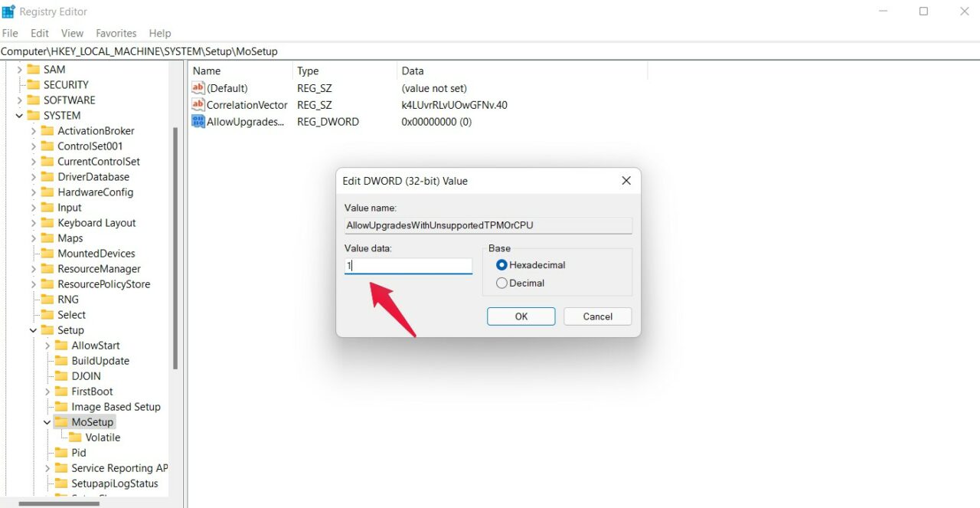Click the Input folder icon
980x508 pixels.
pyautogui.click(x=47, y=207)
